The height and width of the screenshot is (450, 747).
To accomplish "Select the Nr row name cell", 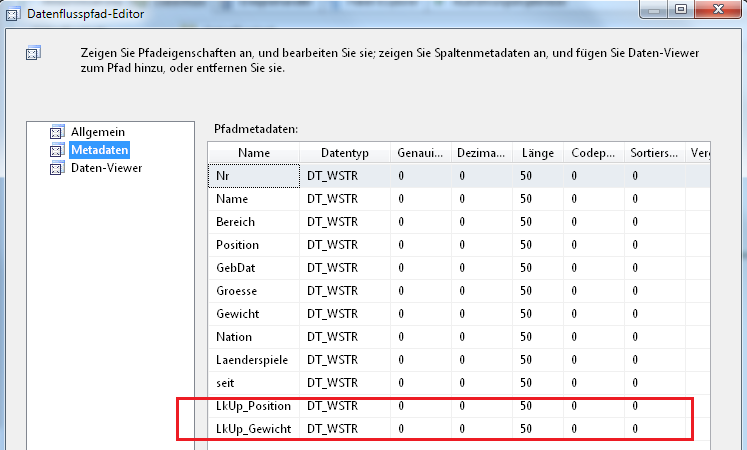I will (x=254, y=176).
